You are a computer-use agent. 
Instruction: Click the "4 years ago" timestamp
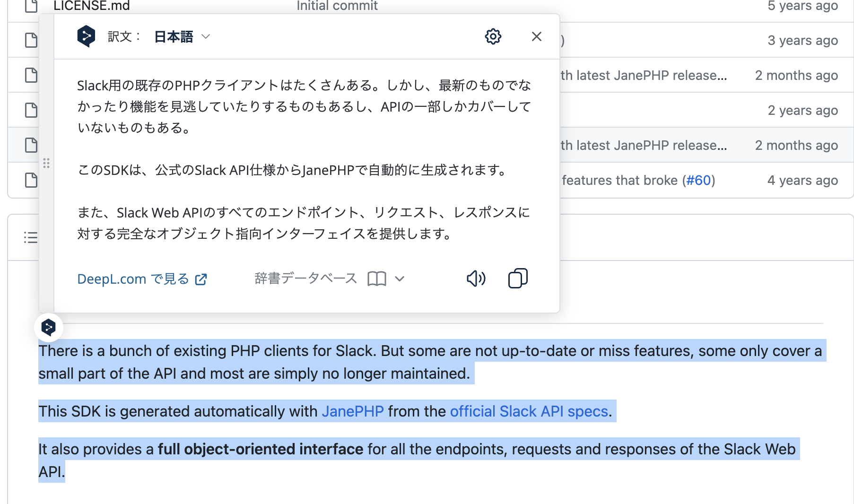pyautogui.click(x=802, y=180)
